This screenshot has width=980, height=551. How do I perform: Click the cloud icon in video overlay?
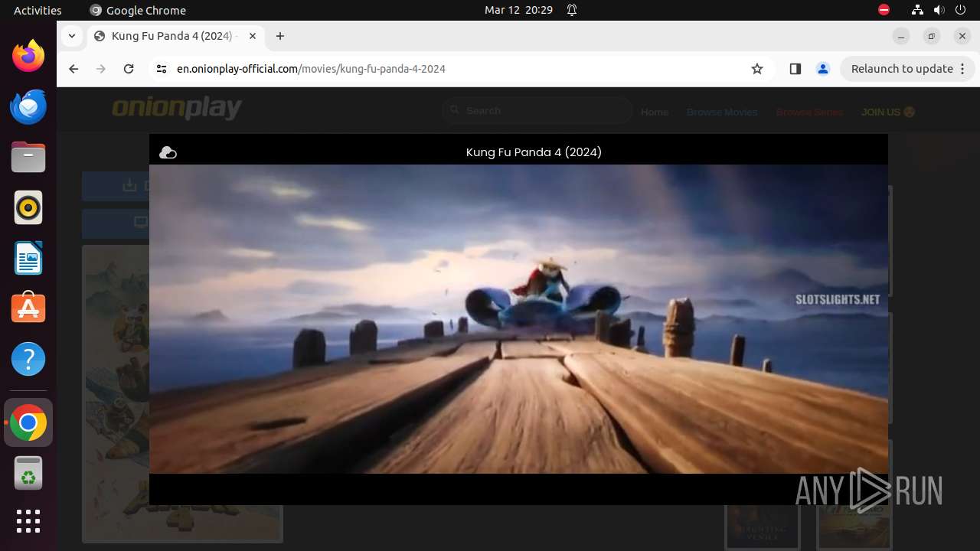click(168, 153)
